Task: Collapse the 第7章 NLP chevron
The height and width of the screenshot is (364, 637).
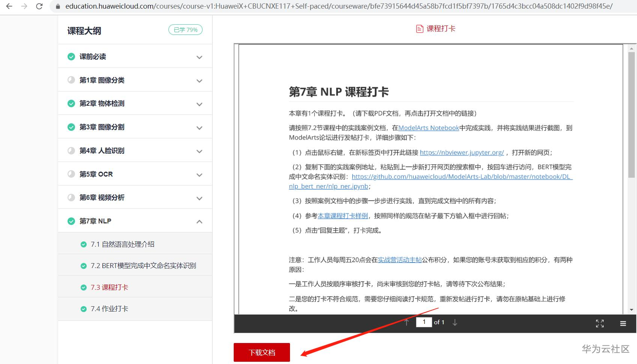Action: (x=200, y=222)
